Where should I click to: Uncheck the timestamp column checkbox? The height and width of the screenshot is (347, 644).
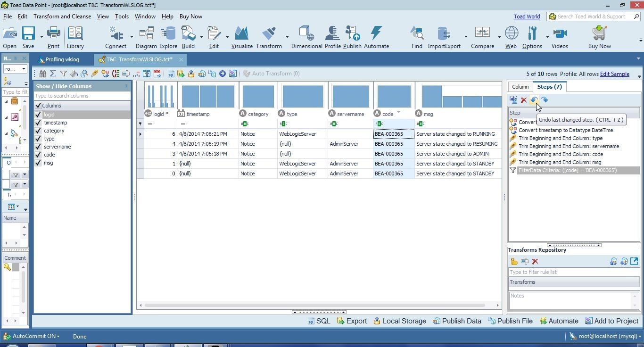point(38,123)
